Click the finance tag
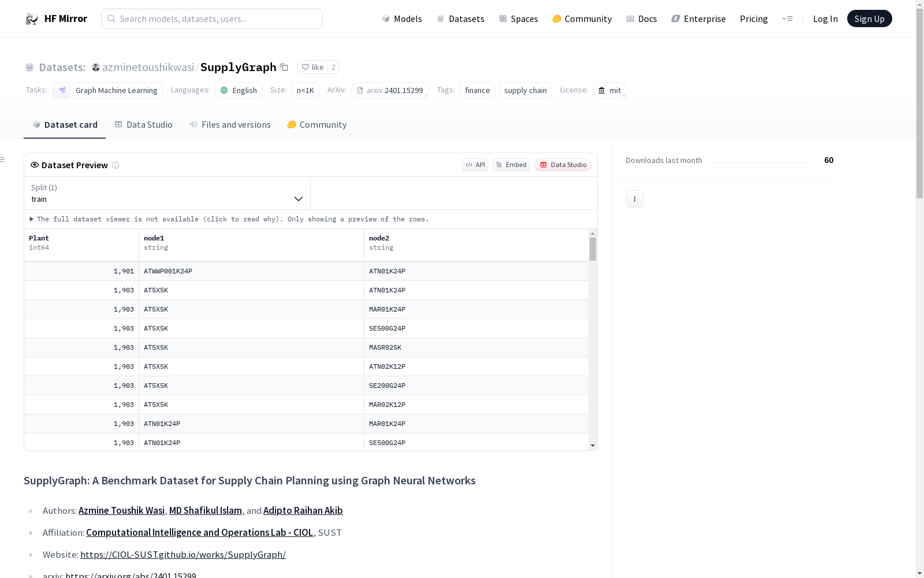Screen dimensions: 924x578 coord(478,90)
